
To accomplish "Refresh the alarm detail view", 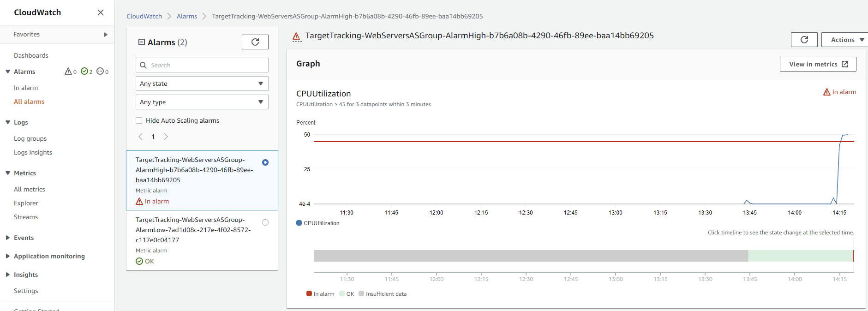I will tap(804, 40).
